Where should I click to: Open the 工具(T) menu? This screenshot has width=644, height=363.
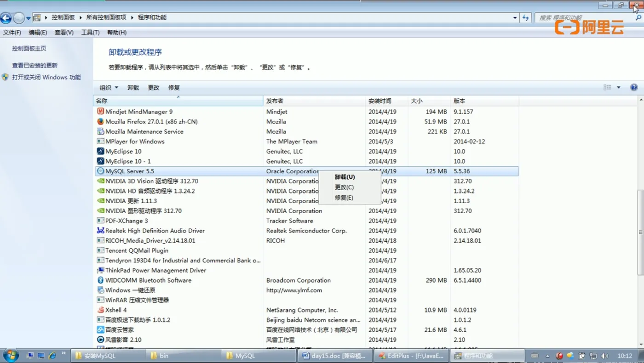(x=90, y=33)
